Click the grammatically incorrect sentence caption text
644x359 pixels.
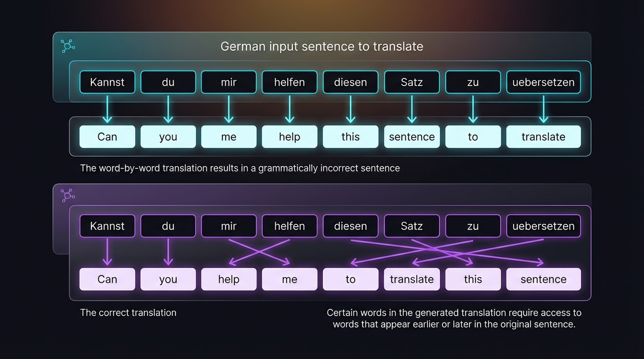[240, 168]
